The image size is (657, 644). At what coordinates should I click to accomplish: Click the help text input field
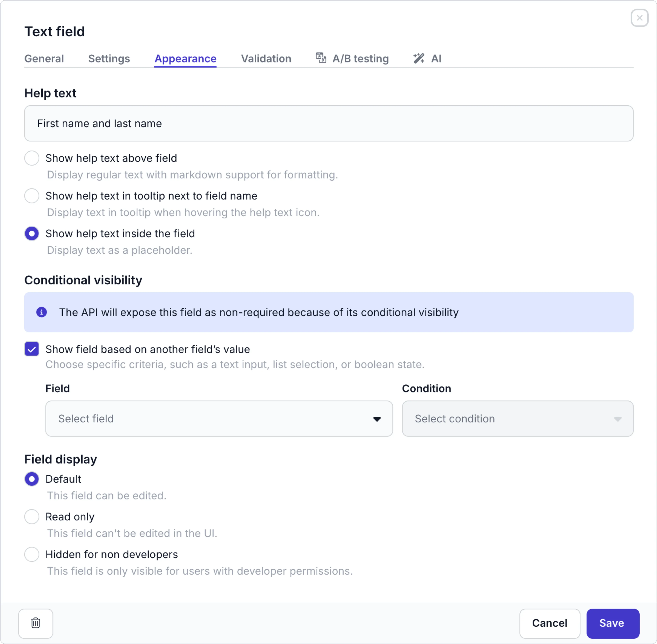[328, 123]
